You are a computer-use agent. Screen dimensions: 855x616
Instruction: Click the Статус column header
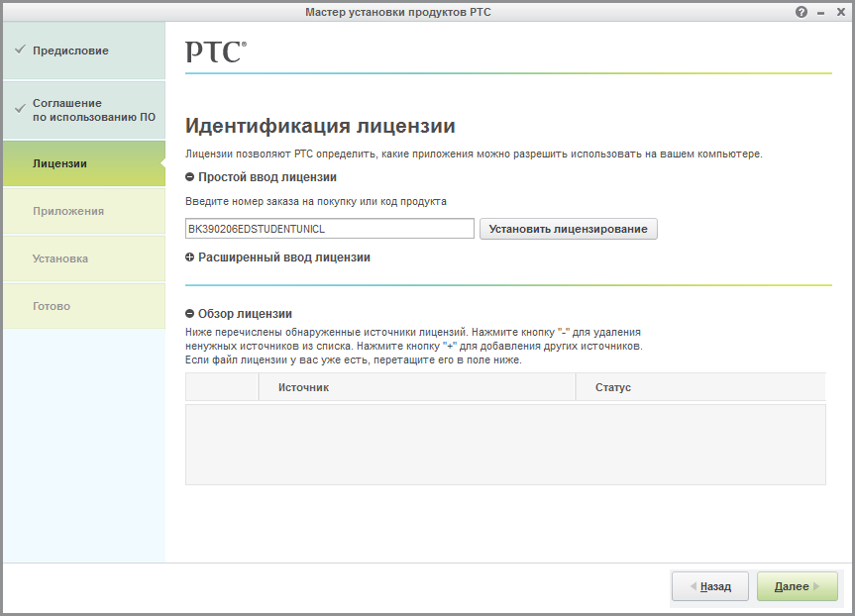[x=700, y=387]
